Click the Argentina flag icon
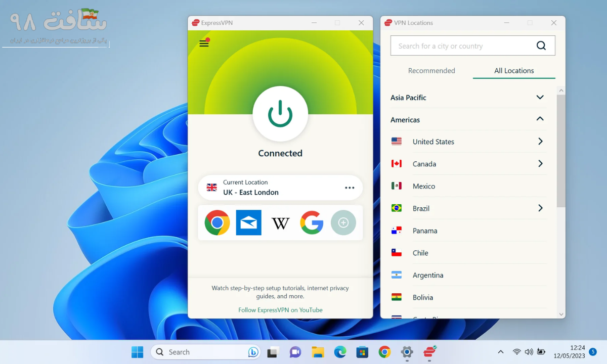The image size is (607, 364). pyautogui.click(x=397, y=275)
